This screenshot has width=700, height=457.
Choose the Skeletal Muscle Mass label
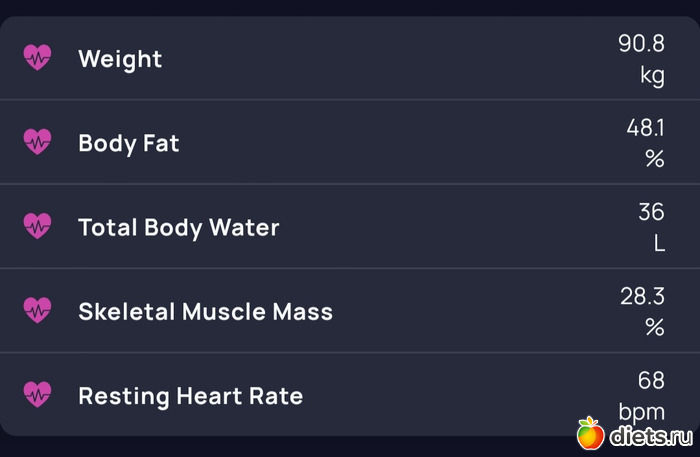tap(205, 311)
